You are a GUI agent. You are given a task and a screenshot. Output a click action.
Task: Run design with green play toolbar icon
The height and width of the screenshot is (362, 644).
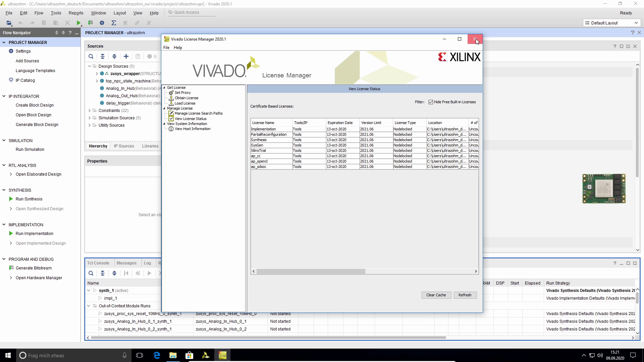[78, 23]
